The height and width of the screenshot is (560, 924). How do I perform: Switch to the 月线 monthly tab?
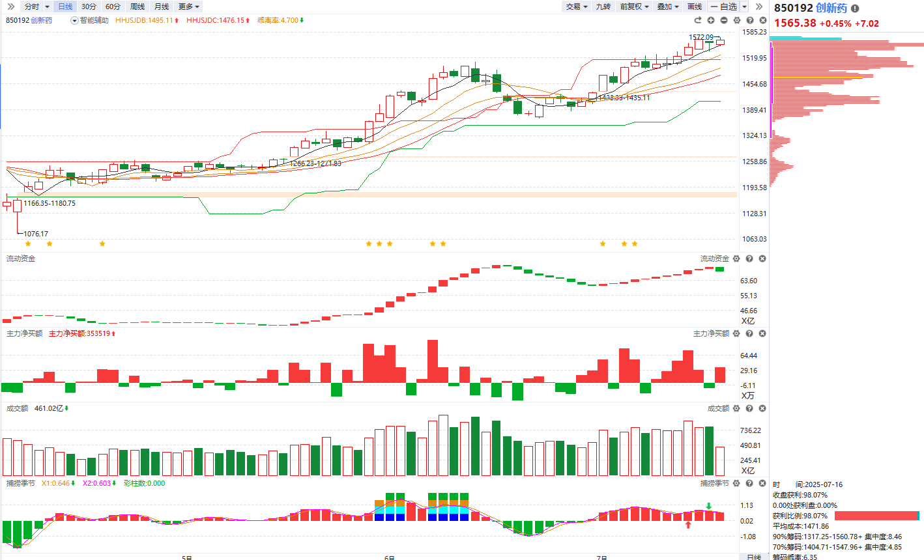point(162,7)
